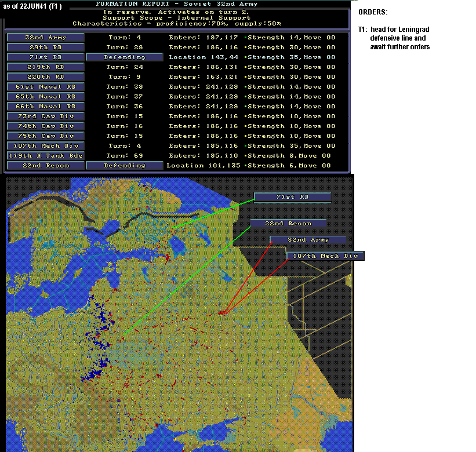Image resolution: width=476 pixels, height=452 pixels.
Task: Open the 61st Naval RB entry
Action: pyautogui.click(x=46, y=87)
